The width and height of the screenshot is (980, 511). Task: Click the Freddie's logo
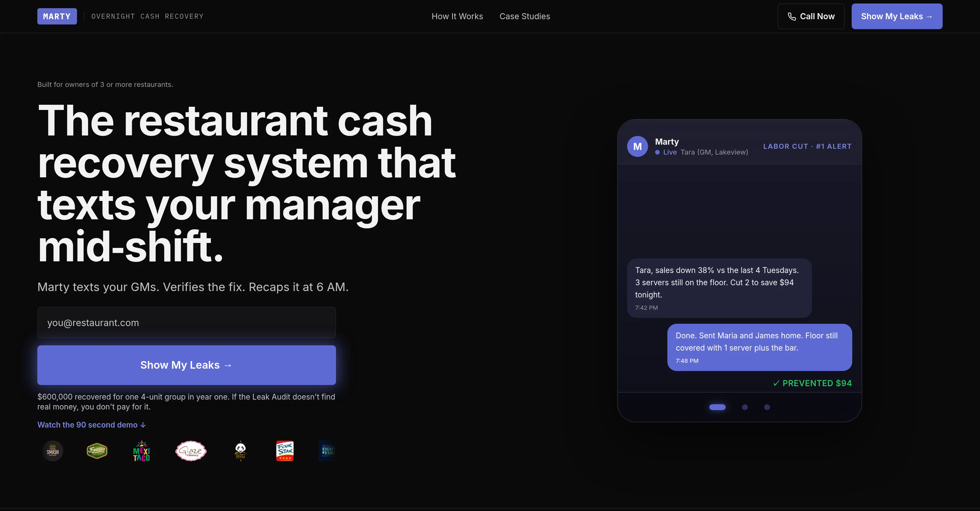(97, 451)
